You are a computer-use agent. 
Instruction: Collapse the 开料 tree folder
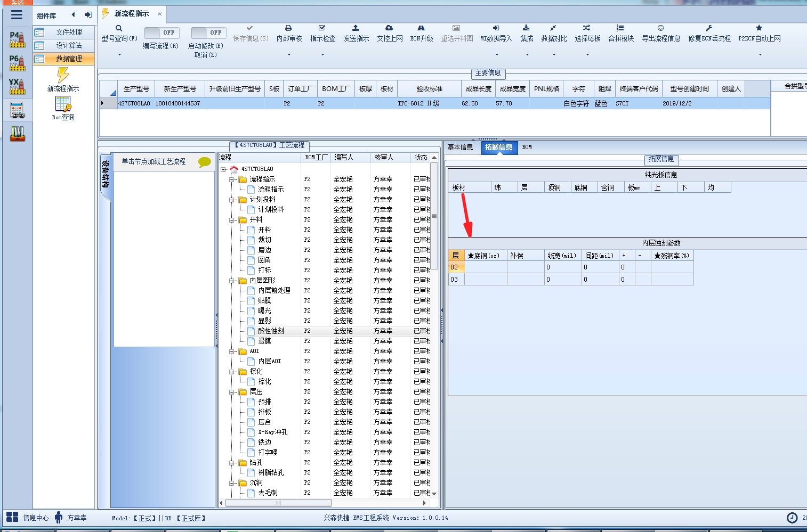pyautogui.click(x=232, y=220)
